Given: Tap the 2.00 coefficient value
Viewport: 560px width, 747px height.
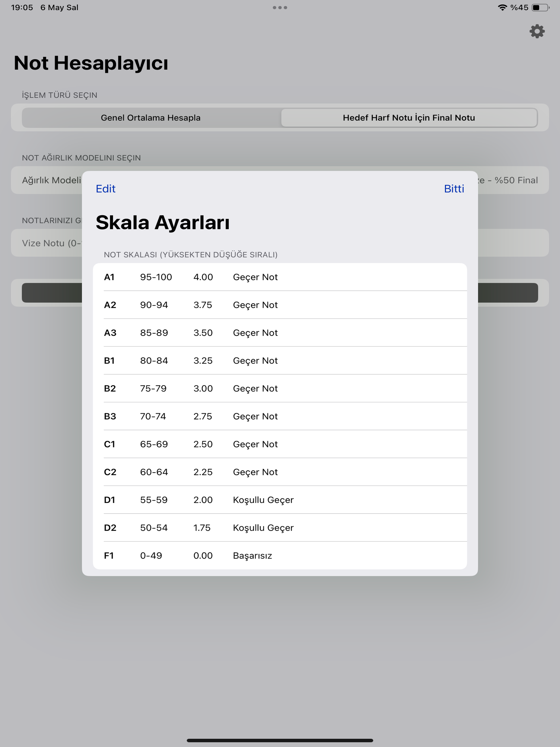Looking at the screenshot, I should click(203, 500).
